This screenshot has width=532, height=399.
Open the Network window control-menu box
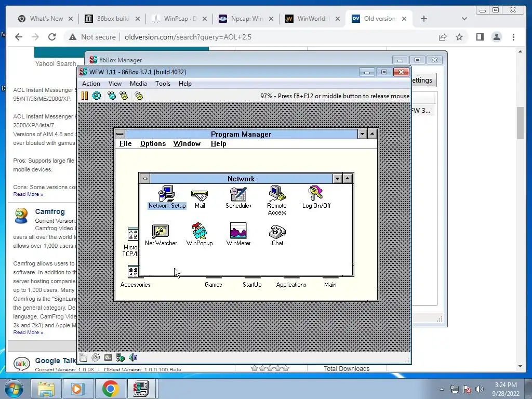click(x=145, y=179)
